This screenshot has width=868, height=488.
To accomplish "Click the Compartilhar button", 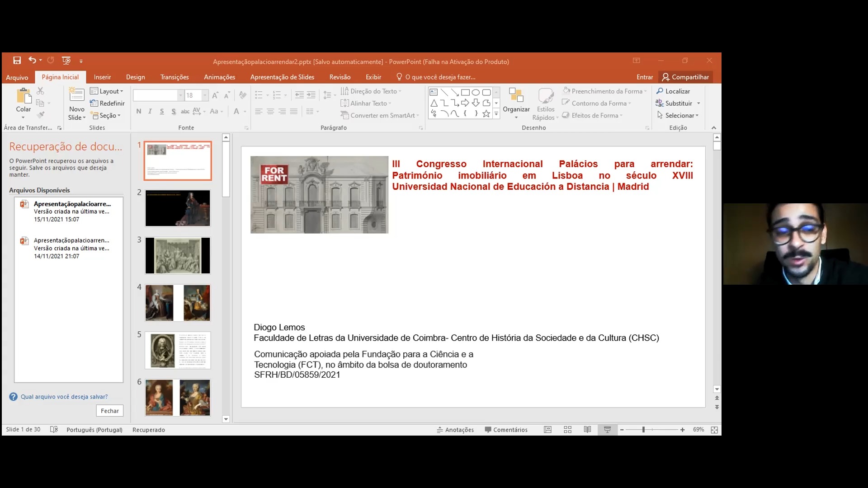I will click(x=685, y=77).
